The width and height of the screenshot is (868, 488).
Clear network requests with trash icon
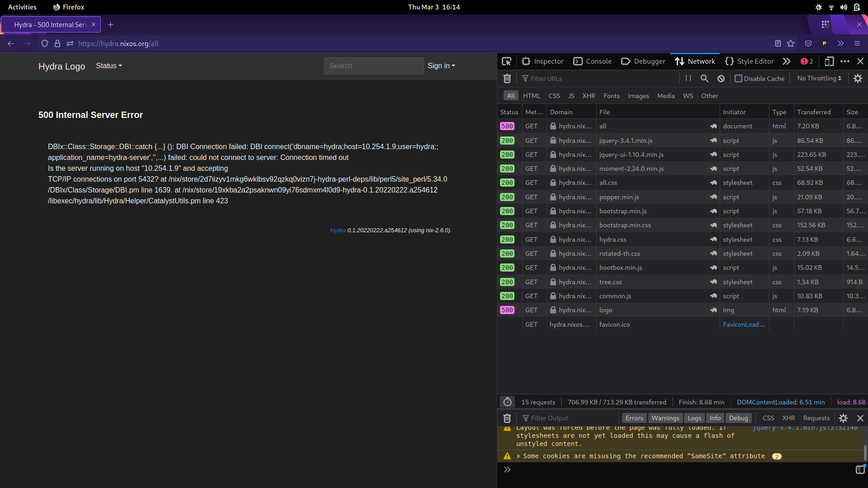tap(507, 79)
